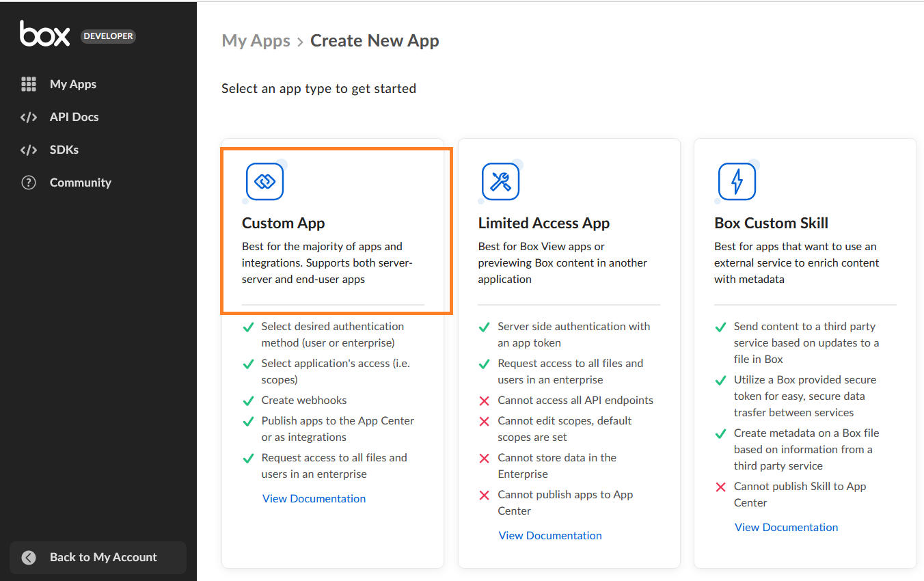The image size is (924, 581).
Task: Navigate to My Apps breadcrumb
Action: (256, 41)
